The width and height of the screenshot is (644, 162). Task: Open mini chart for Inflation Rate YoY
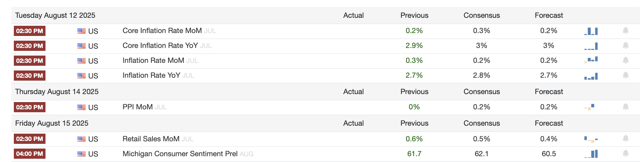coord(591,76)
